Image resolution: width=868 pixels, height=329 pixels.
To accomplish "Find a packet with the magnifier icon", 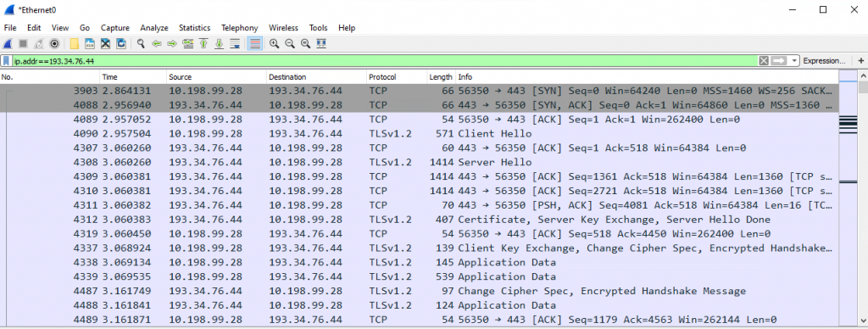I will [x=142, y=44].
